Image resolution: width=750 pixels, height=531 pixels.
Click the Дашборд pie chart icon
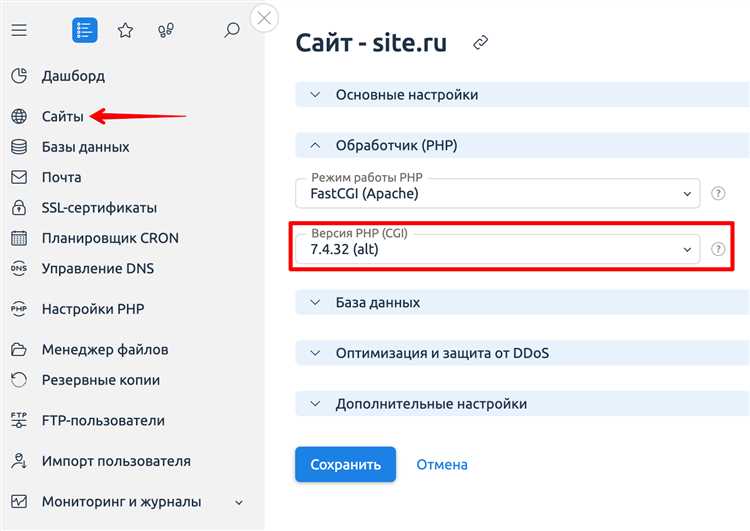point(19,76)
